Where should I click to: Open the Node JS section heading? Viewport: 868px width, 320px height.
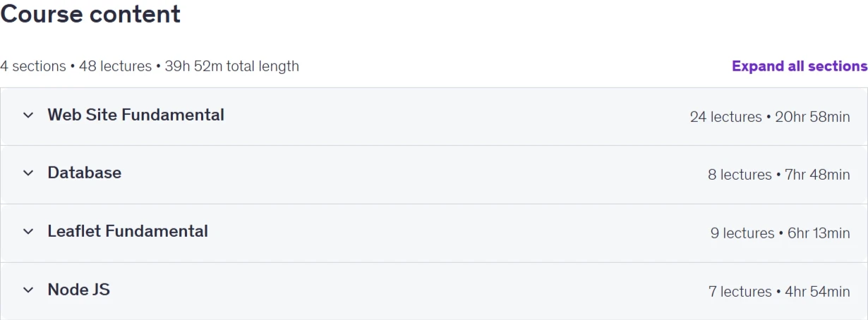78,290
